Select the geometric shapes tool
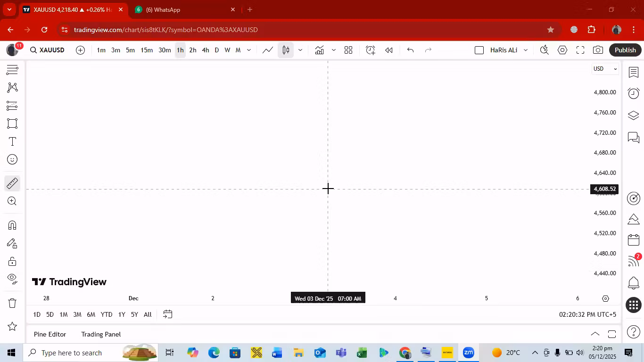644x362 pixels. pos(12,123)
